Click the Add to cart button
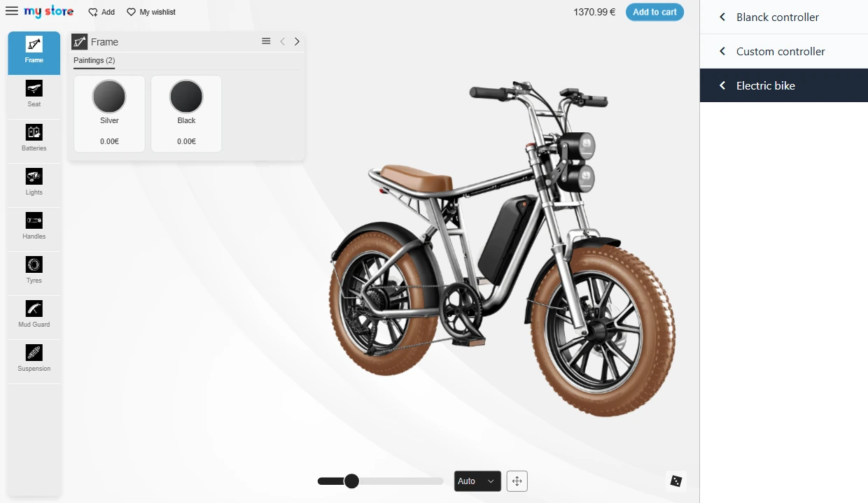The height and width of the screenshot is (503, 868). tap(654, 12)
